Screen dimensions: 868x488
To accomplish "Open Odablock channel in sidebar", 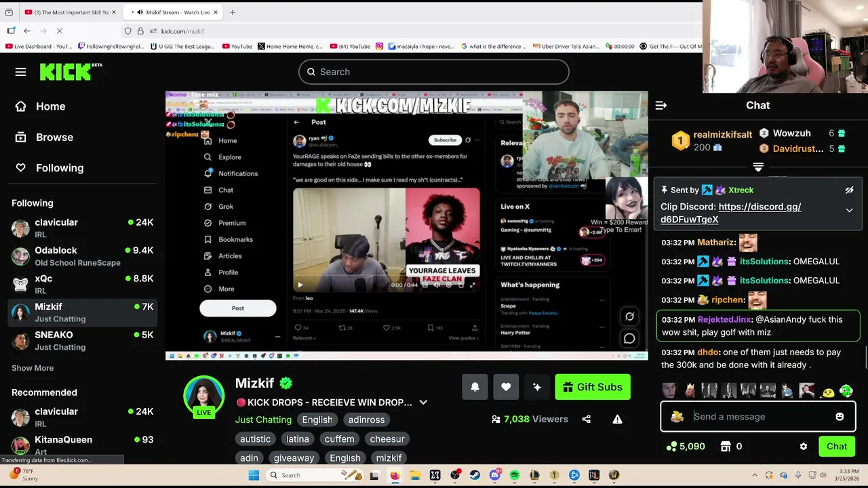I will (83, 256).
